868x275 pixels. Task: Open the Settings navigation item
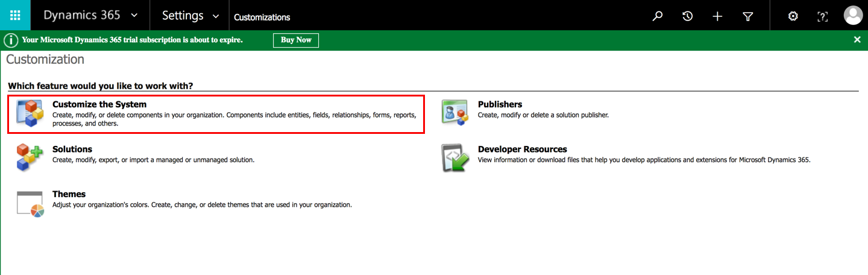click(183, 16)
